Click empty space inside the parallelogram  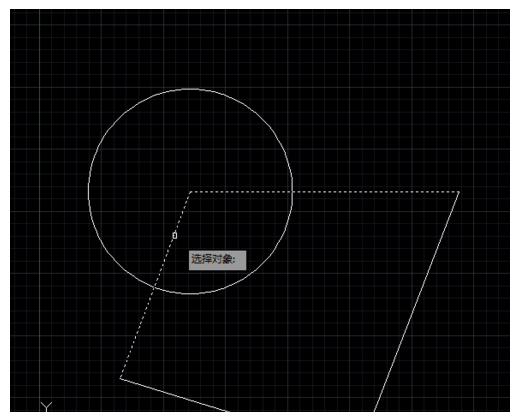(x=300, y=300)
